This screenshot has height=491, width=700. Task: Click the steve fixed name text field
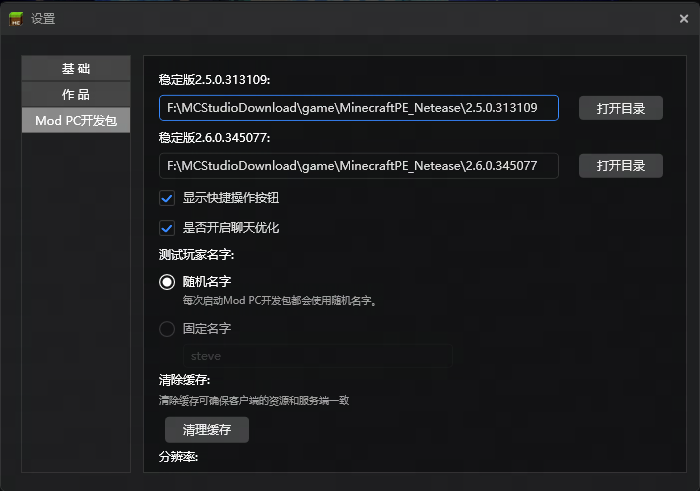pyautogui.click(x=316, y=356)
